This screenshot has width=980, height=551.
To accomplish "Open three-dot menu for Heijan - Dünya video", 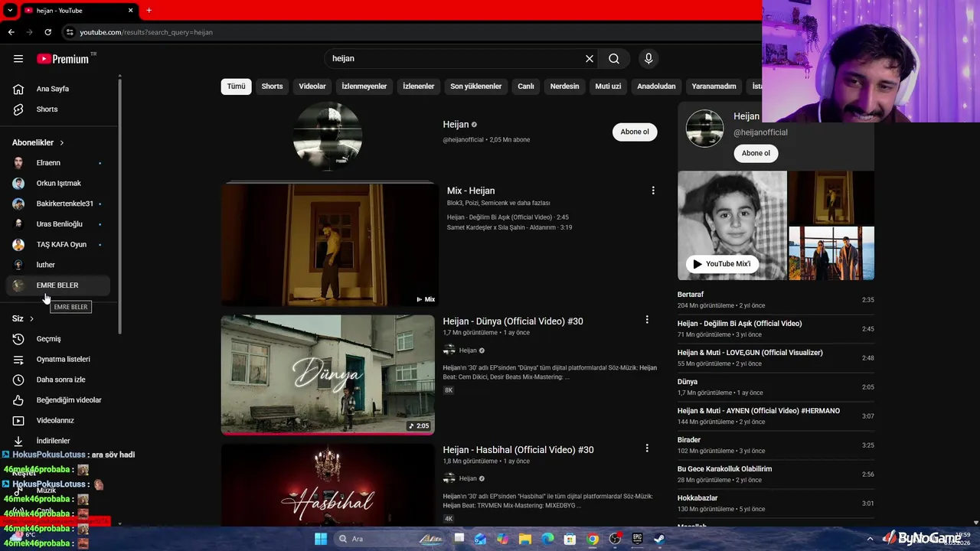I will [x=647, y=320].
